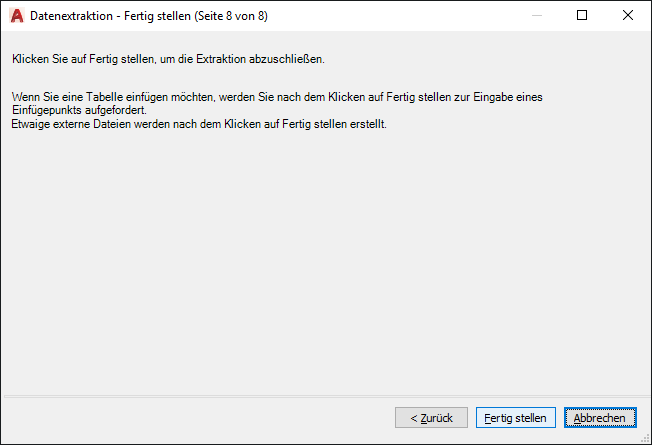Click the empty center area of the dialog
Screen dimensions: 652x445
coord(325,260)
